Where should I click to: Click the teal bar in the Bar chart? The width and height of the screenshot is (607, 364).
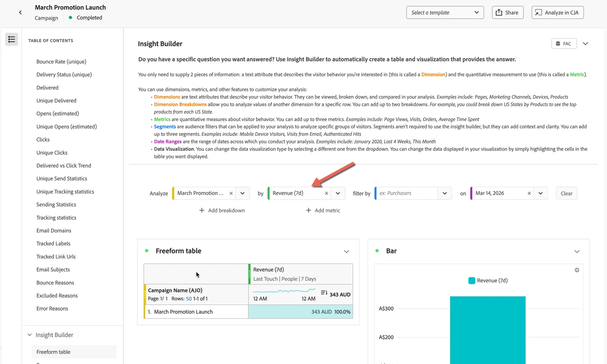tap(488, 330)
